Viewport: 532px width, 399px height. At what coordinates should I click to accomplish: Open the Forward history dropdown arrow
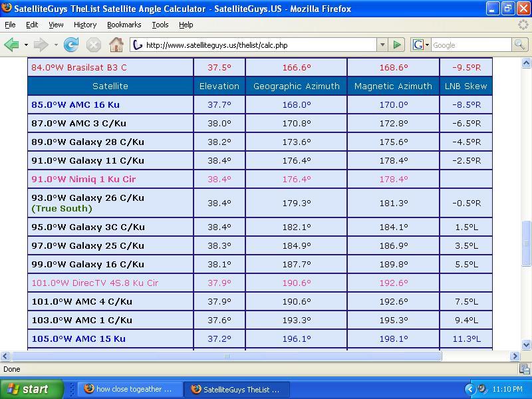[56, 45]
